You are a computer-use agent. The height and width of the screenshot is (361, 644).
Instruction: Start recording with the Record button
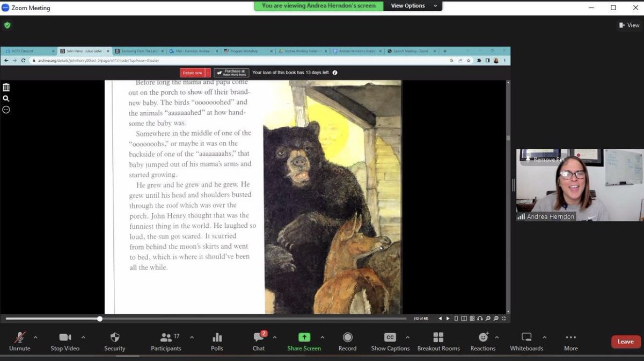click(347, 341)
